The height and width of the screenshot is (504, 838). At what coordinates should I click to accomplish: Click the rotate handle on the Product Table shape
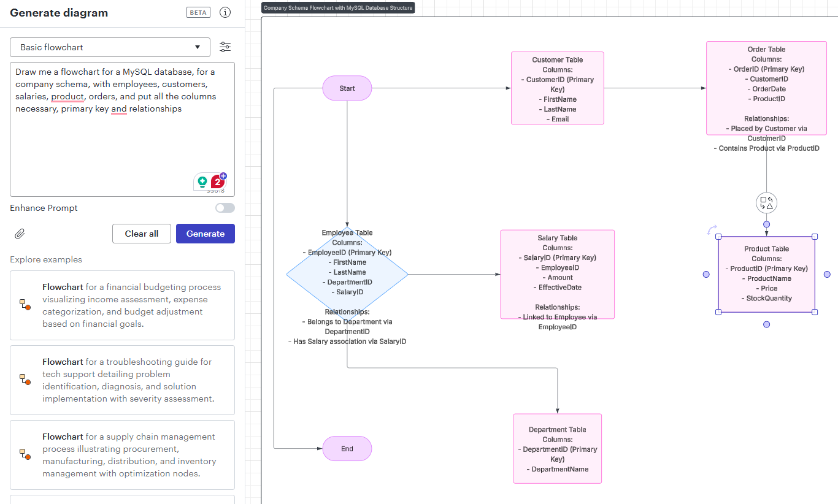(712, 230)
